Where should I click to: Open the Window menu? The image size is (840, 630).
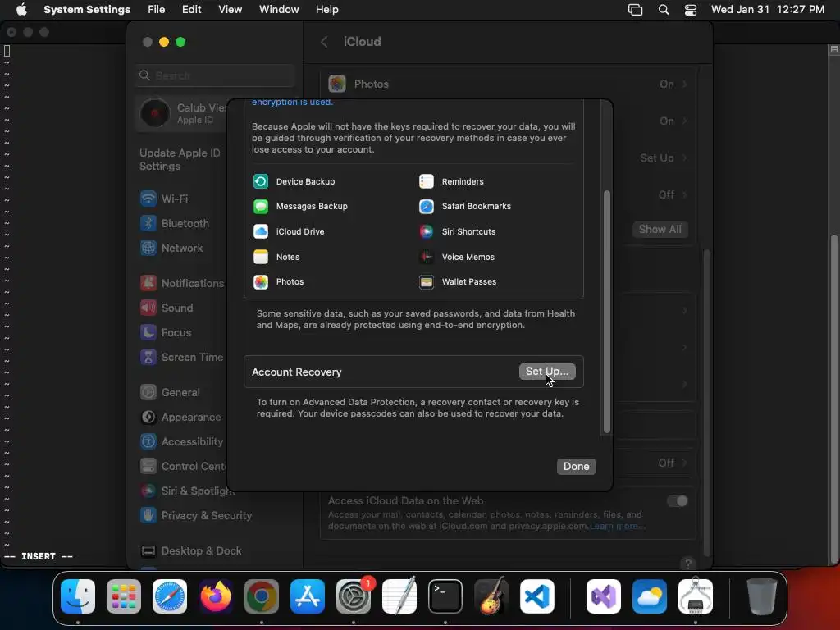point(279,10)
